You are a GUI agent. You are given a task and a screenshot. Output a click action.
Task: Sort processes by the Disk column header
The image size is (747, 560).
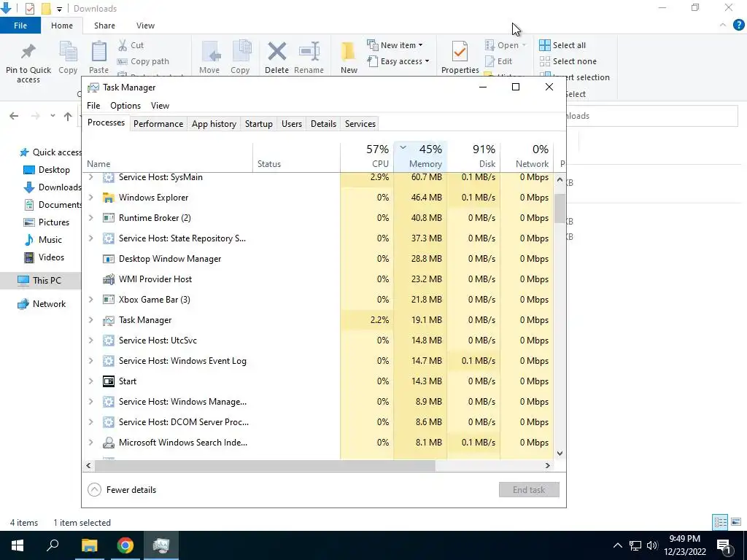tap(473, 156)
